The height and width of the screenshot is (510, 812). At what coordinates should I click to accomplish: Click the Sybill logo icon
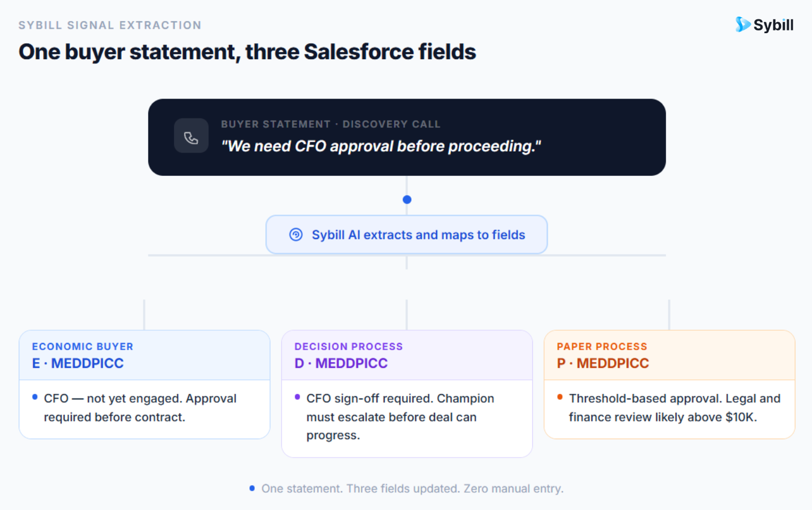[x=743, y=24]
